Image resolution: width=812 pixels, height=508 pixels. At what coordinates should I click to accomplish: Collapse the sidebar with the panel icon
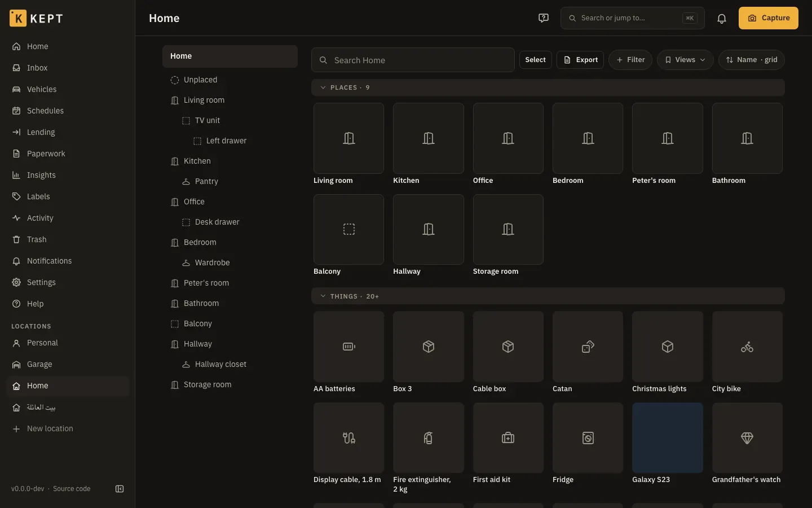(x=120, y=489)
